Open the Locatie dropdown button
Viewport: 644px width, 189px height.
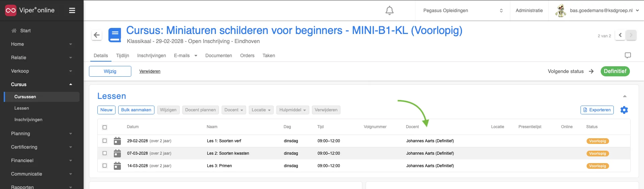[x=261, y=110]
